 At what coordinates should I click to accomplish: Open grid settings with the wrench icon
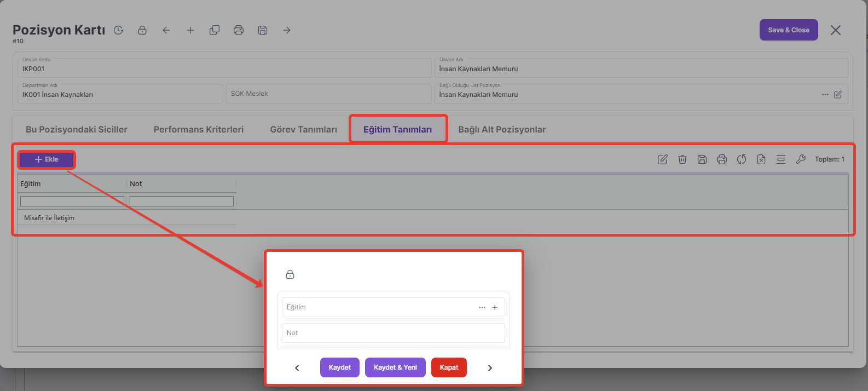pos(801,159)
